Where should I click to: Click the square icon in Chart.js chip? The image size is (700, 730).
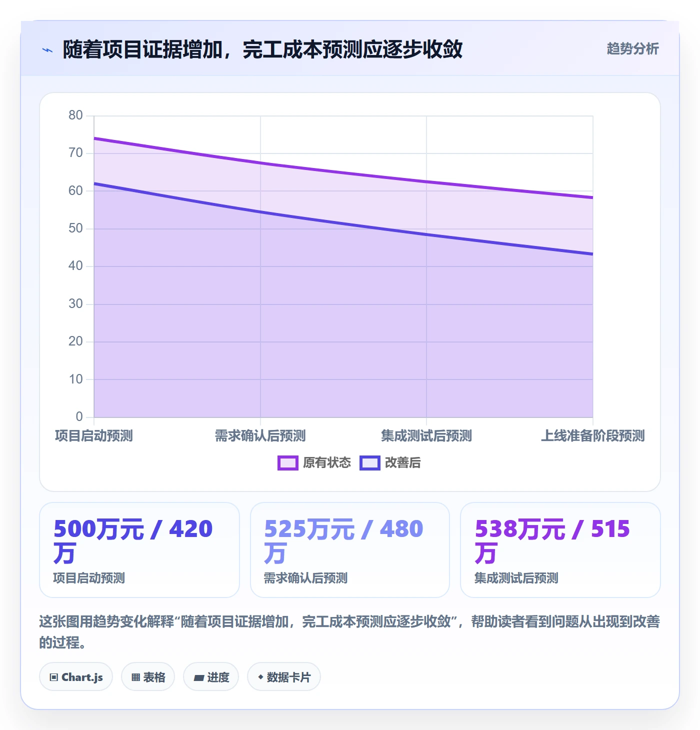tap(54, 677)
